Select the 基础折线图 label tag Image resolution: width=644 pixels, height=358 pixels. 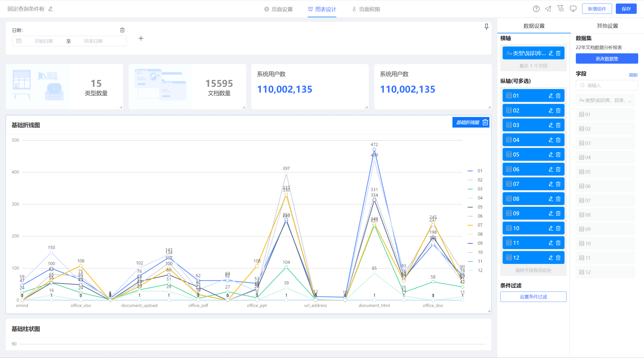pos(468,122)
